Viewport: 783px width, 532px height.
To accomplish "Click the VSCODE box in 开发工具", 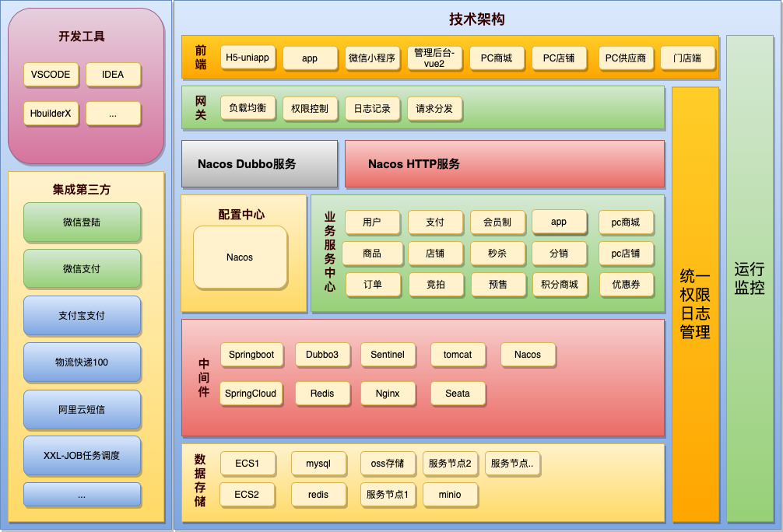I will (51, 75).
